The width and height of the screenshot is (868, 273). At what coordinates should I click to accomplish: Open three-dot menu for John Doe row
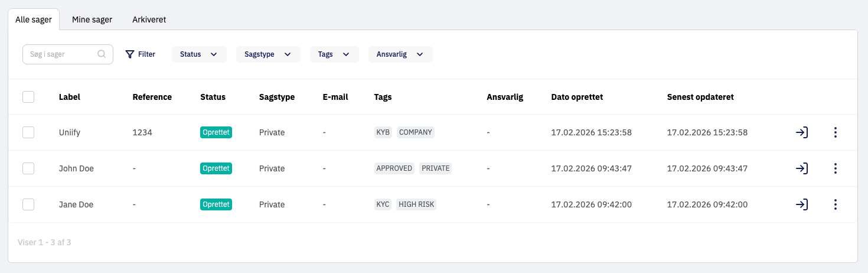pos(835,168)
